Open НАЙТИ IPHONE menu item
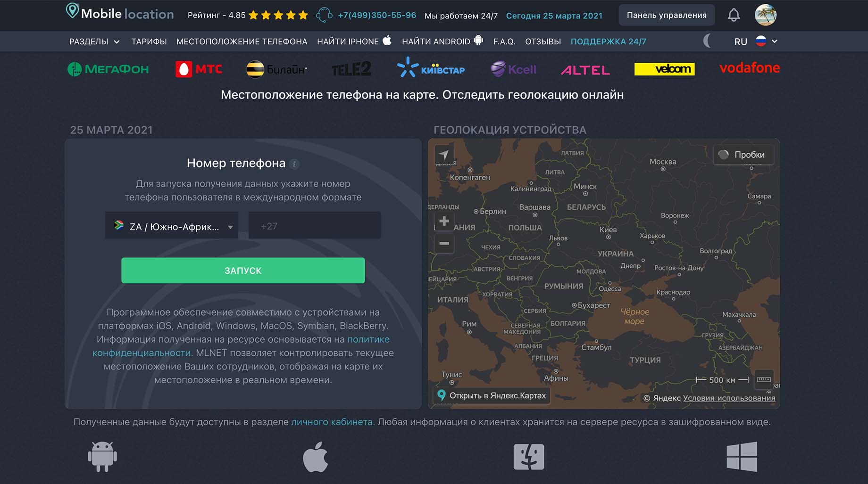The height and width of the screenshot is (484, 868). (354, 41)
